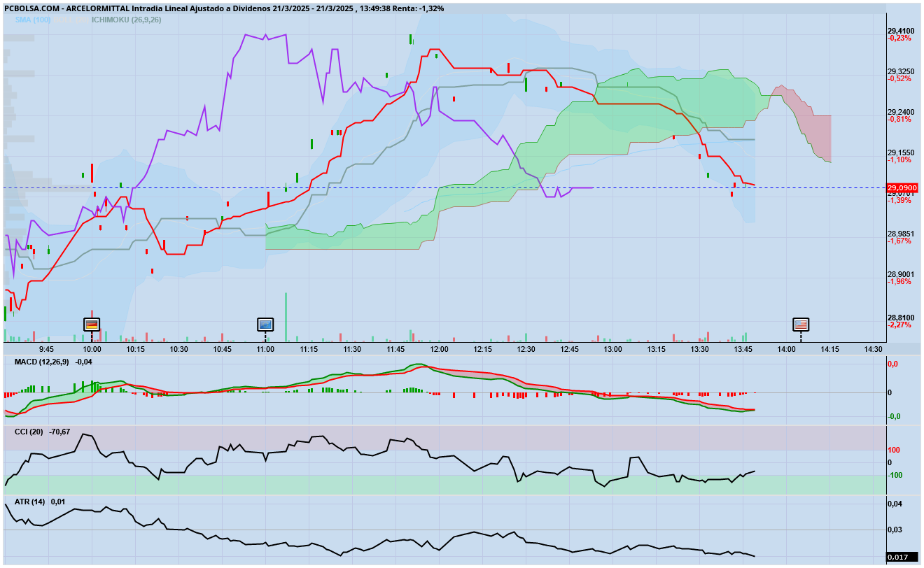The height and width of the screenshot is (568, 924).
Task: Select the ICHIMOKU (26,9,26) indicator label
Action: 126,20
